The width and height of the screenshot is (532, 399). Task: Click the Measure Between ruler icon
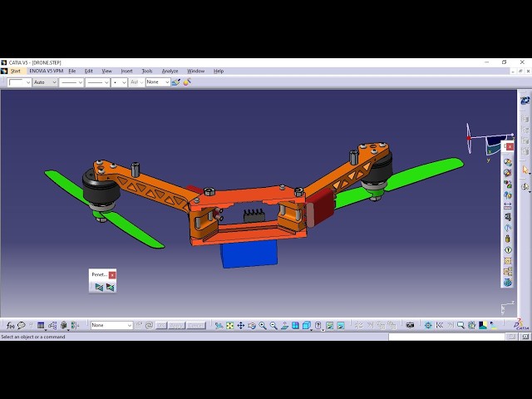508,206
